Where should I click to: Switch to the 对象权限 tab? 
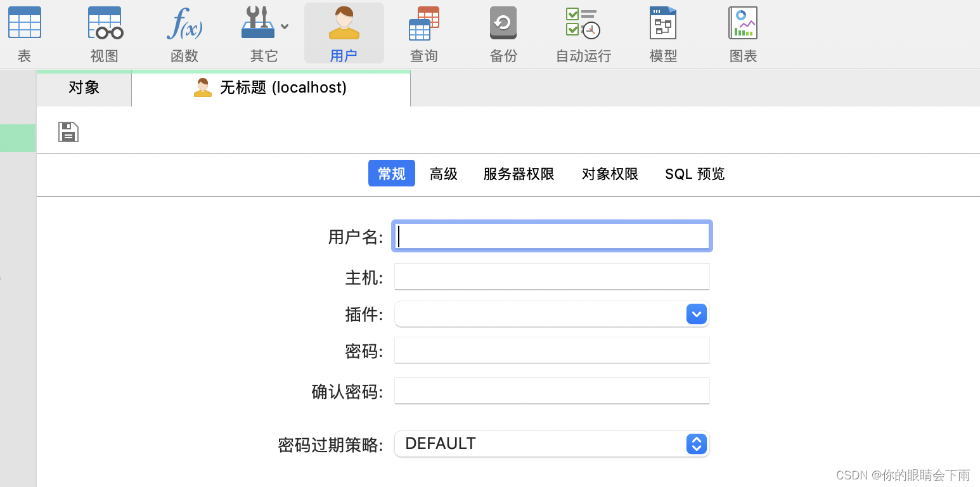click(610, 174)
